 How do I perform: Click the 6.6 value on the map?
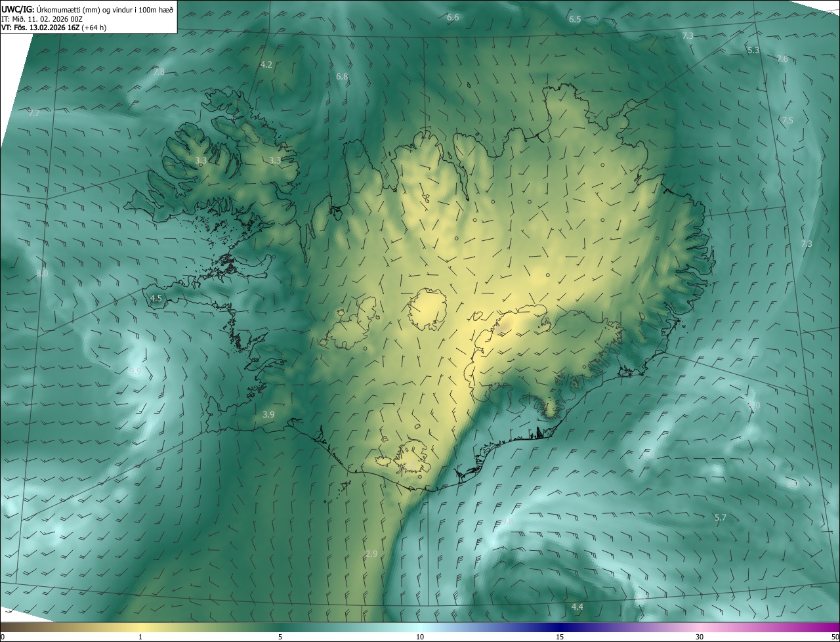pyautogui.click(x=453, y=17)
